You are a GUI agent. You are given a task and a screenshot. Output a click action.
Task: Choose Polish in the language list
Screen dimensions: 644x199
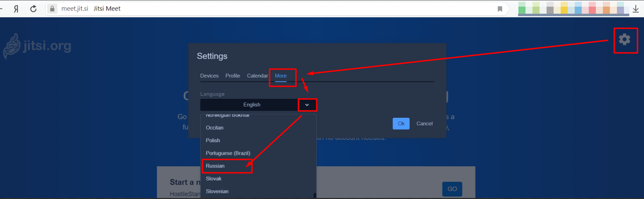tap(213, 140)
